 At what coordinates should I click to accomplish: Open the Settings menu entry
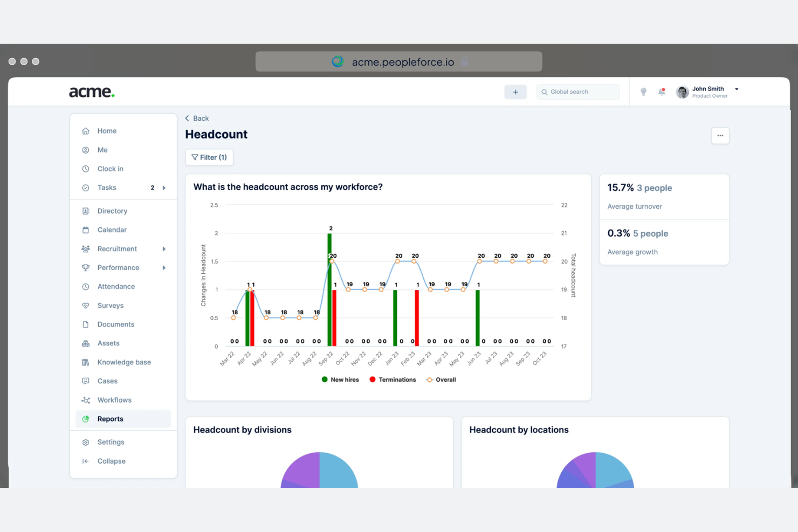pos(111,441)
